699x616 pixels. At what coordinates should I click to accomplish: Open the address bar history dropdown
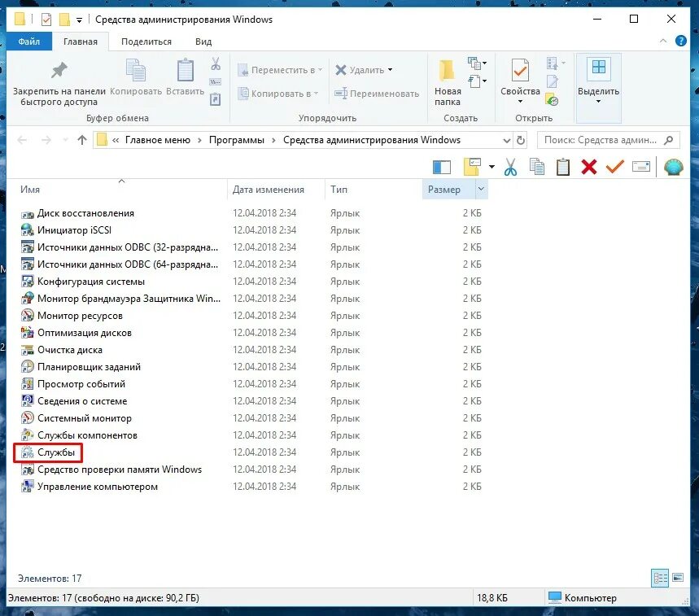[x=506, y=141]
